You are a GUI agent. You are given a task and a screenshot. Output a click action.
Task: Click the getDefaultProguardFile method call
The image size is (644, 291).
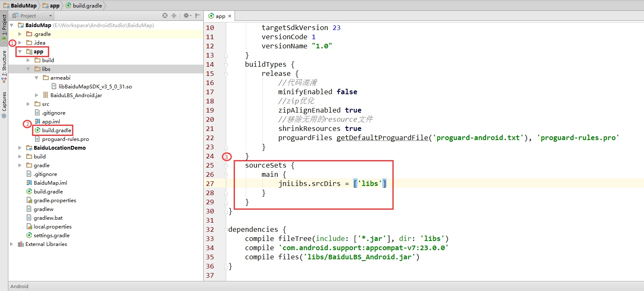pos(382,138)
